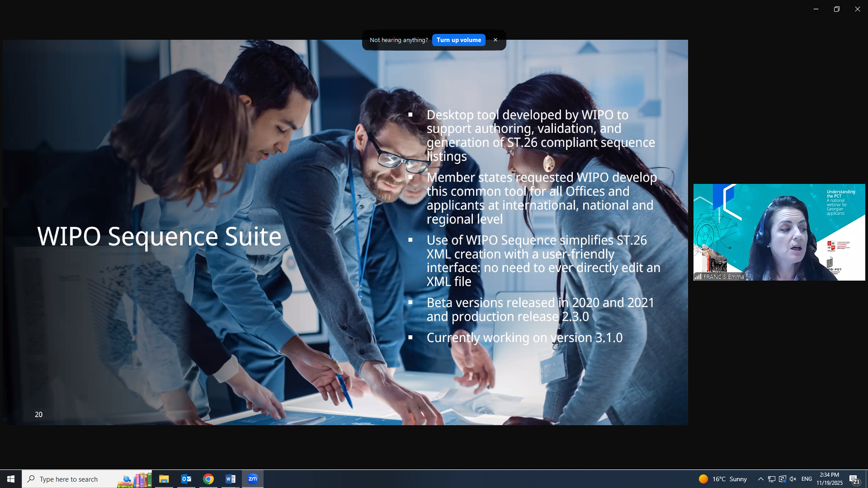This screenshot has height=488, width=868.
Task: Switch the ENG input language indicator
Action: pyautogui.click(x=807, y=479)
